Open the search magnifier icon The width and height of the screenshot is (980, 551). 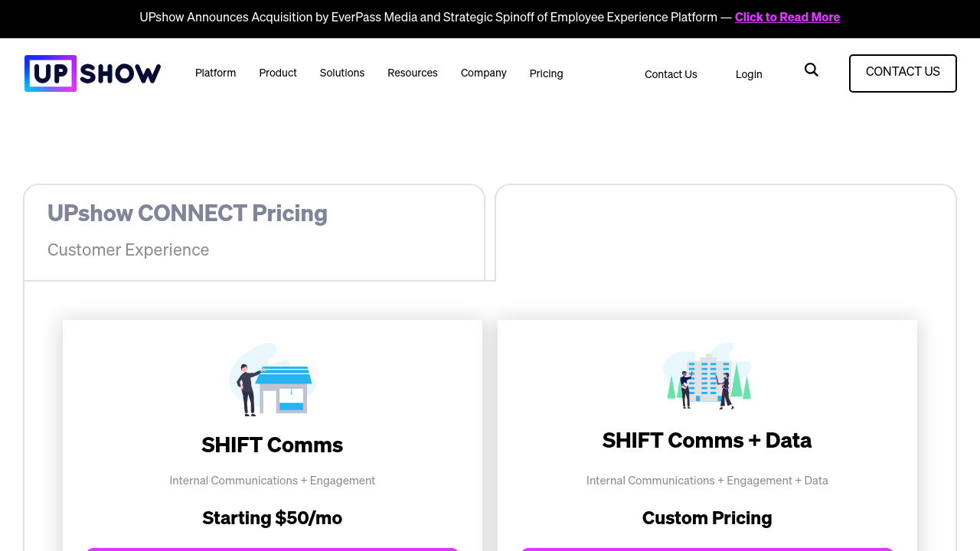812,70
